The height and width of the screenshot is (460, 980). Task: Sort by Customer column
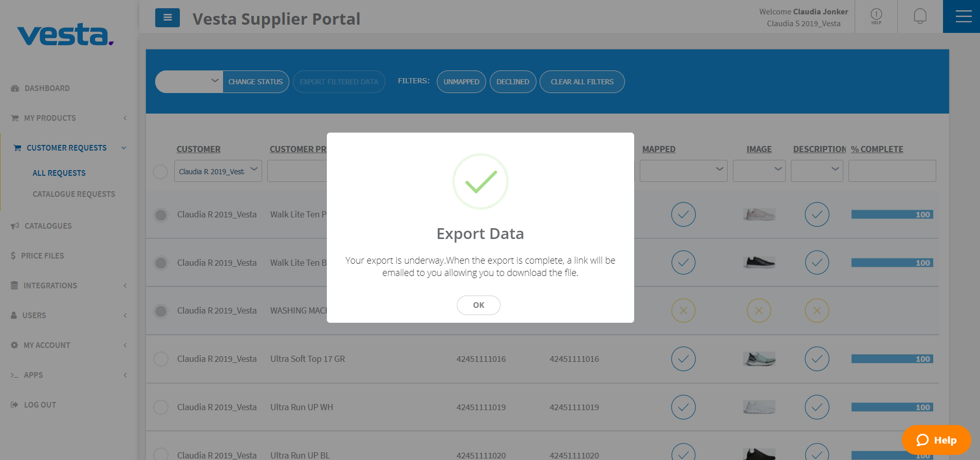click(198, 149)
